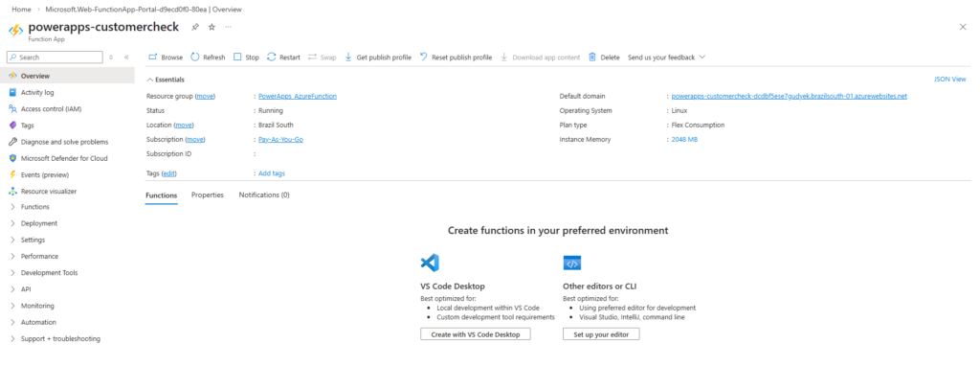Image resolution: width=980 pixels, height=390 pixels.
Task: Click Add tags link
Action: click(271, 173)
